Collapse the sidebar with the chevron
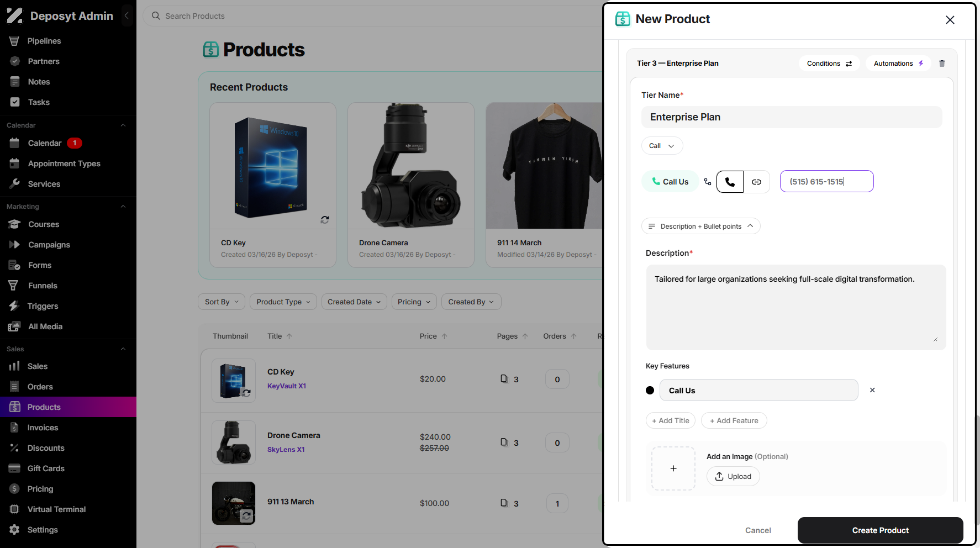 [127, 16]
